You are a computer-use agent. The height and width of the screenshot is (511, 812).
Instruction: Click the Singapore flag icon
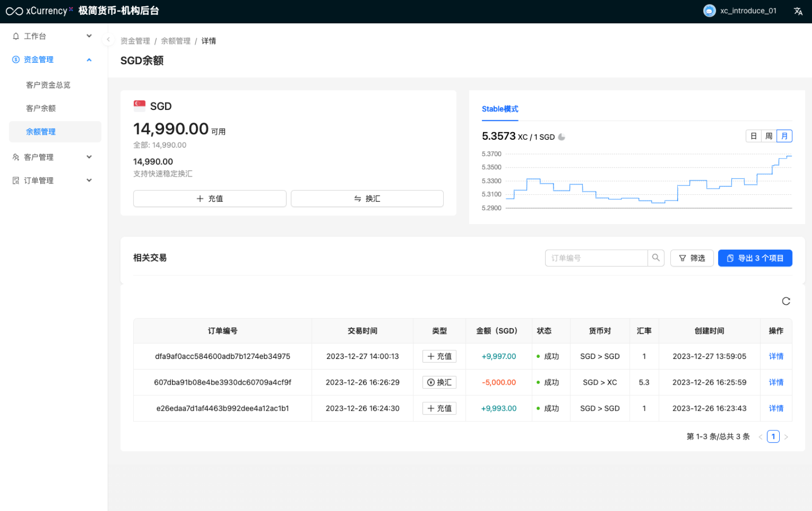140,105
